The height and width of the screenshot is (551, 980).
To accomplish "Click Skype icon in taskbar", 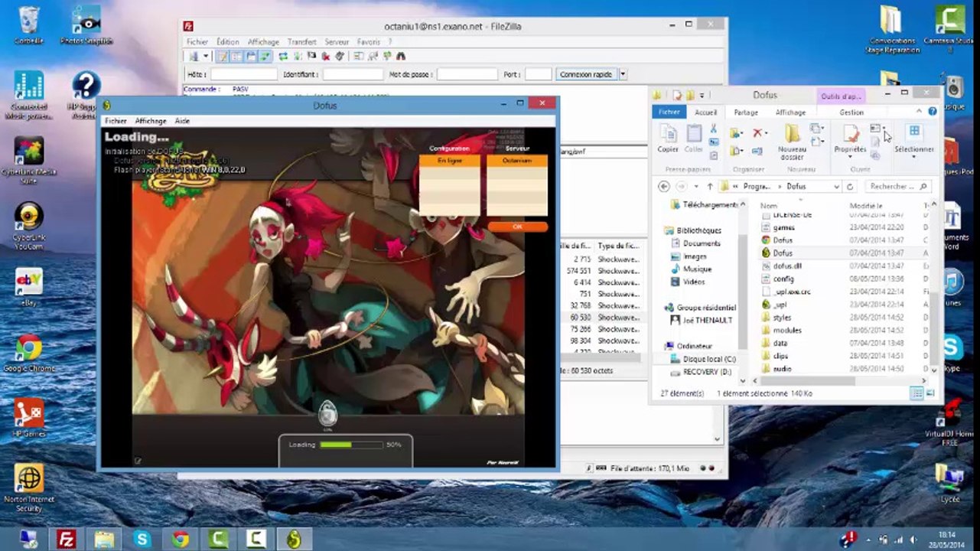I will [x=142, y=540].
